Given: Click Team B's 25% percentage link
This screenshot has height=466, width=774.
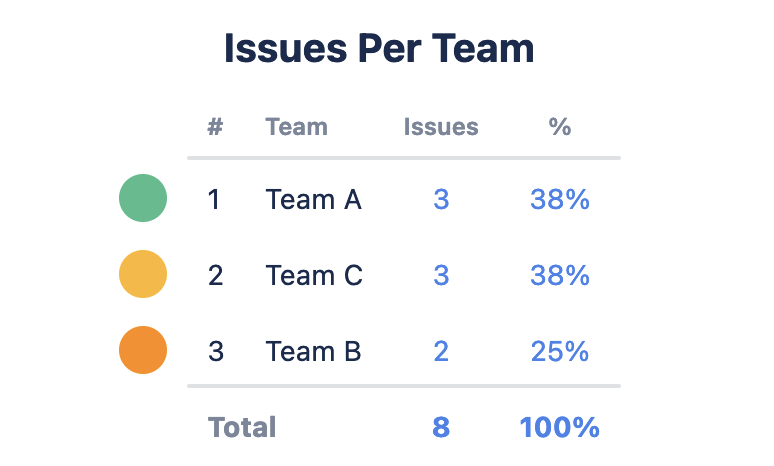Looking at the screenshot, I should point(560,352).
